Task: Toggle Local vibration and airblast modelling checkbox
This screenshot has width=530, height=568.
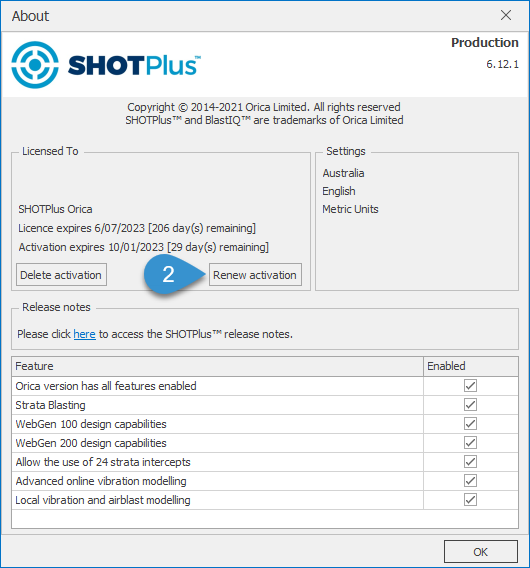Action: pos(470,500)
